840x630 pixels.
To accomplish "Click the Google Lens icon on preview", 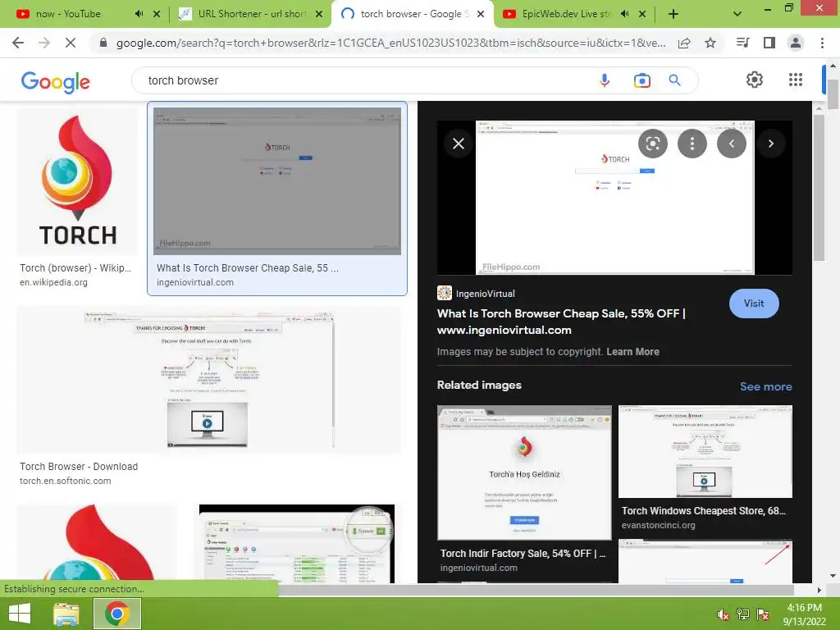I will pyautogui.click(x=652, y=144).
